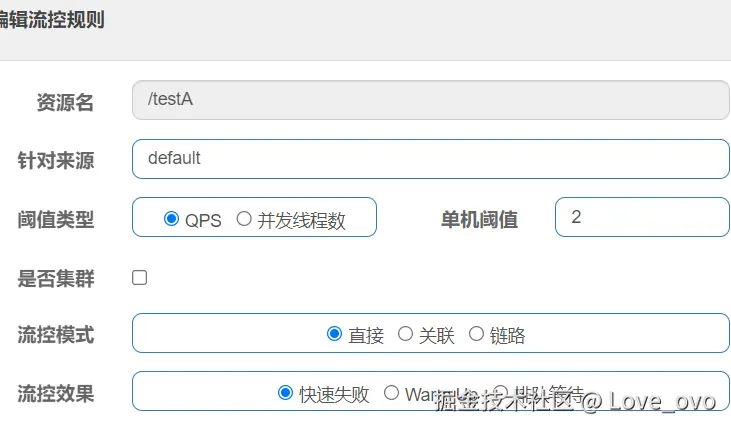The height and width of the screenshot is (429, 731).
Task: Click the 阈值类型 label text
Action: pyautogui.click(x=56, y=220)
